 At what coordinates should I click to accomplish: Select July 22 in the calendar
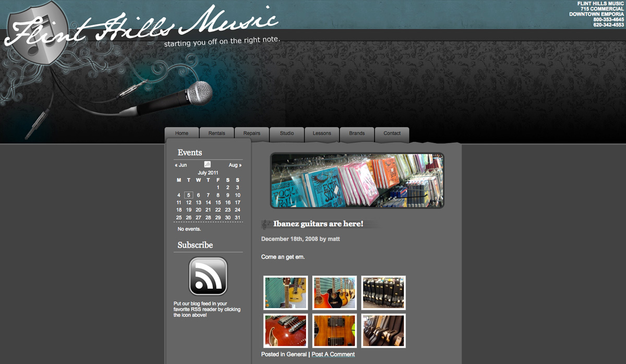pyautogui.click(x=218, y=210)
